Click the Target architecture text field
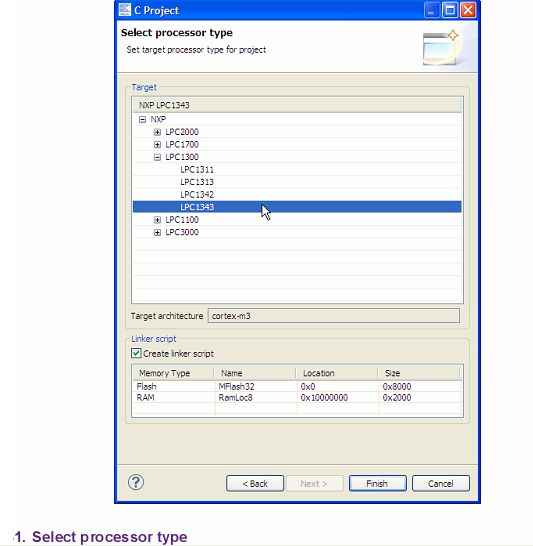The image size is (533, 546). tap(334, 316)
